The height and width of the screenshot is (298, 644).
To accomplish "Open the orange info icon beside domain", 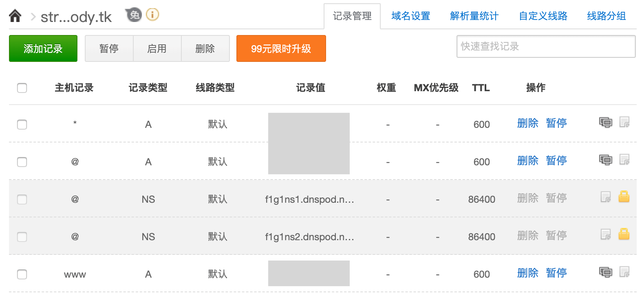I will [x=152, y=15].
